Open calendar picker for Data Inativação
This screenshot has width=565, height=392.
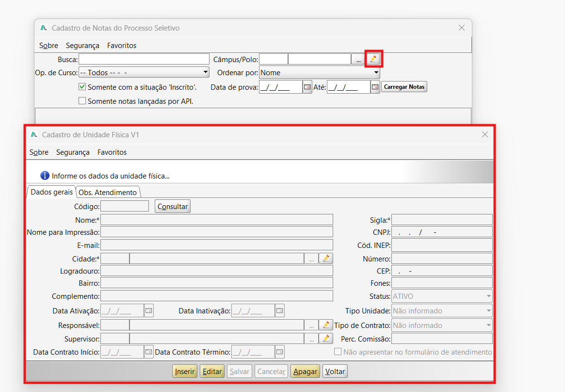(280, 310)
